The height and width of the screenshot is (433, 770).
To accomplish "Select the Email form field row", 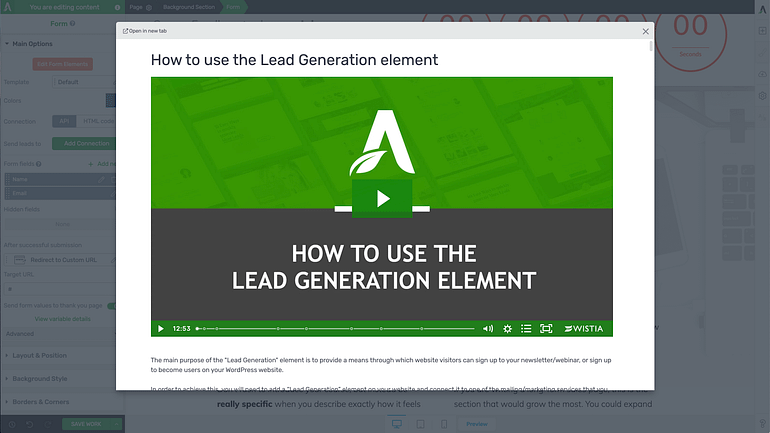I will point(60,193).
